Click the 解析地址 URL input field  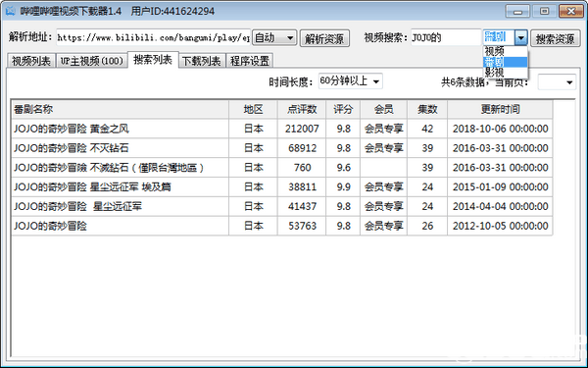pos(153,37)
